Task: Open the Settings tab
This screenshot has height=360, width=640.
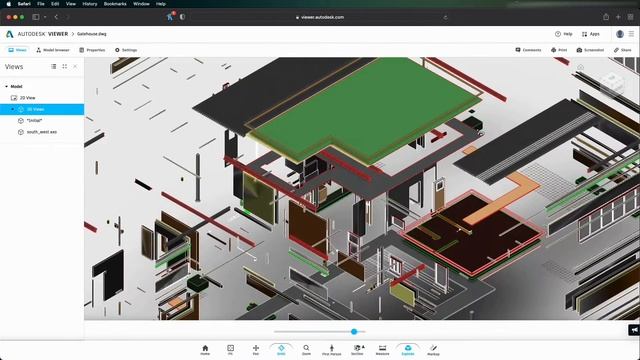Action: (126, 50)
